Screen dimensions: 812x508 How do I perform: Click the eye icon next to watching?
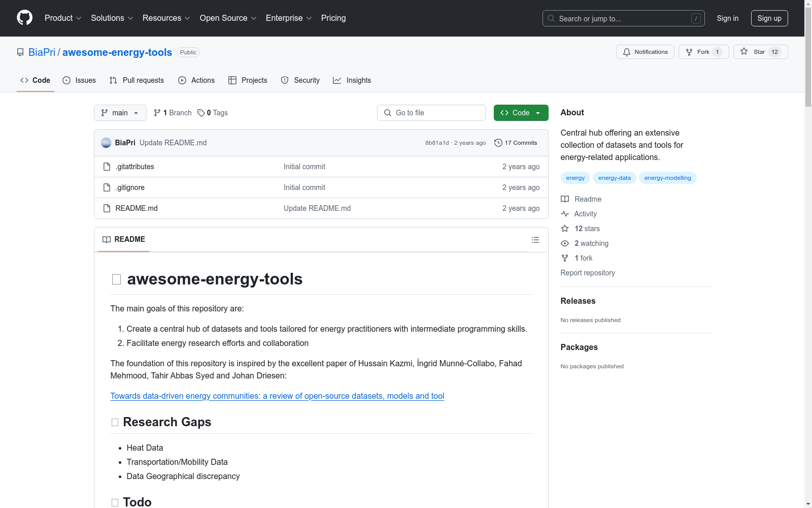click(565, 243)
